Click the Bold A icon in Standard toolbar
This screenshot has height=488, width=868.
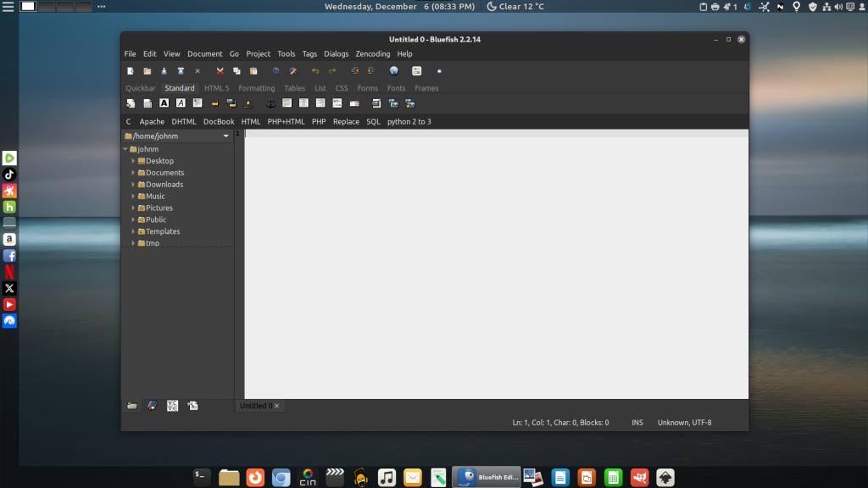[164, 103]
